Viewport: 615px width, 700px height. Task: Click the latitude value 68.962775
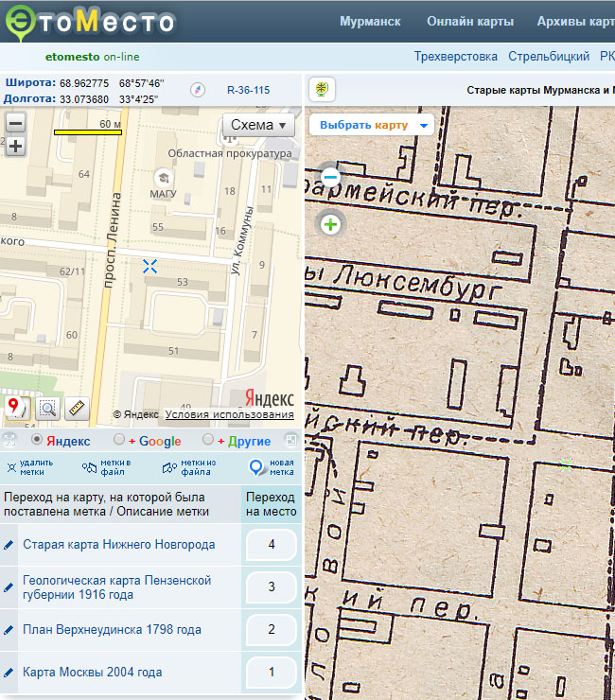(84, 83)
